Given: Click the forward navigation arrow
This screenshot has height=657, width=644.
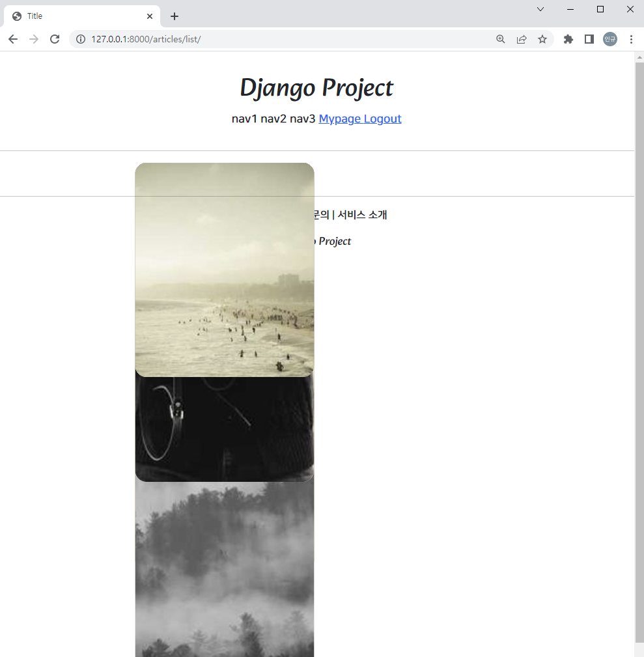Looking at the screenshot, I should pyautogui.click(x=34, y=39).
